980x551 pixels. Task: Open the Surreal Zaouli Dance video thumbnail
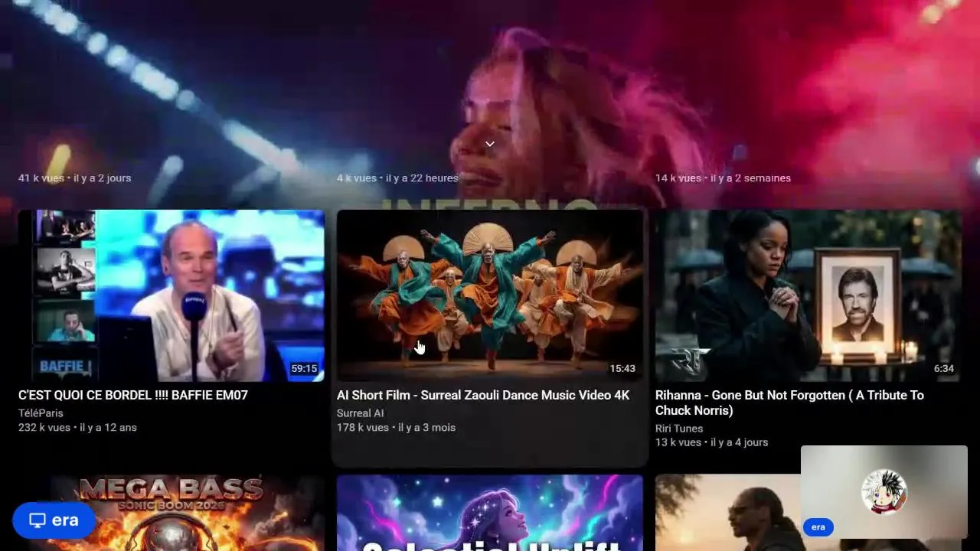click(x=490, y=295)
